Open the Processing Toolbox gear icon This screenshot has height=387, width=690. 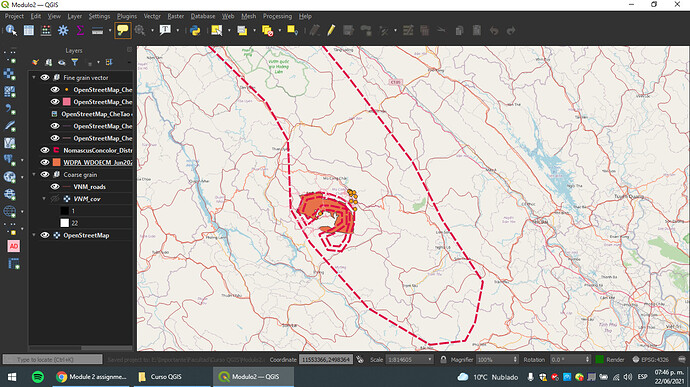pyautogui.click(x=63, y=30)
